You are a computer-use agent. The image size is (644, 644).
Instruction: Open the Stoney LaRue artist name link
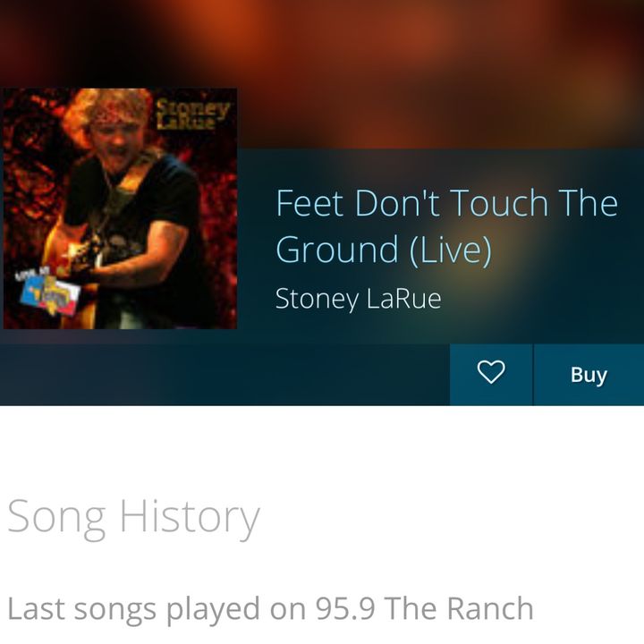(x=358, y=299)
